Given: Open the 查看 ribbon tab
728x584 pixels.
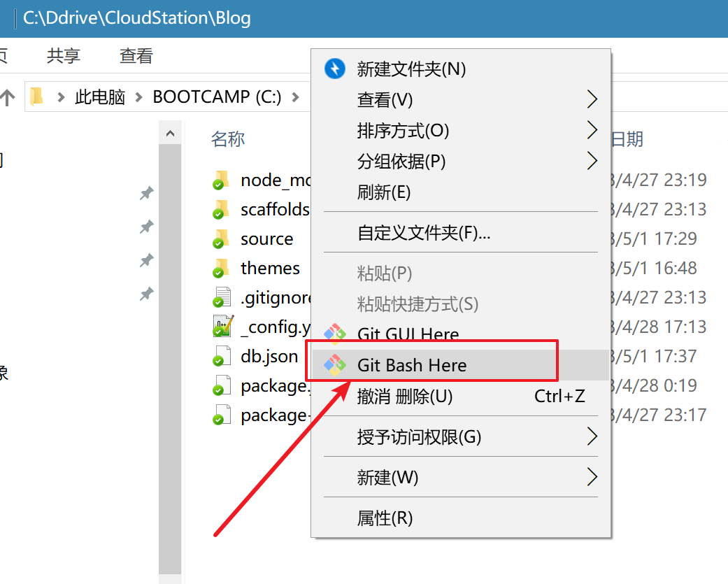Looking at the screenshot, I should click(x=136, y=56).
